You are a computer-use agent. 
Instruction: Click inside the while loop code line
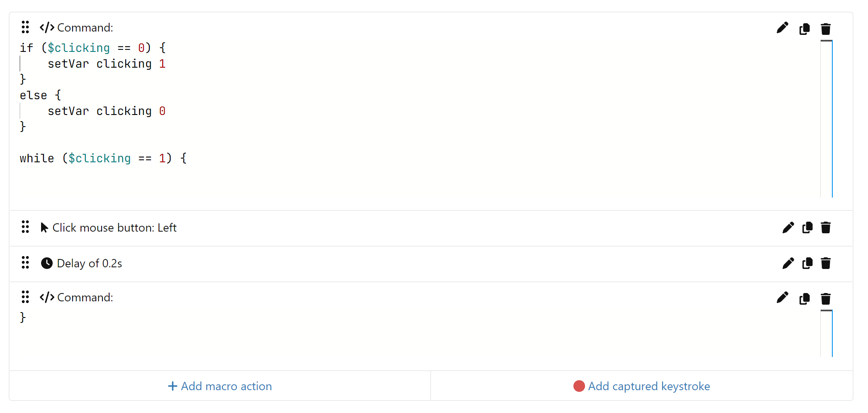[103, 159]
